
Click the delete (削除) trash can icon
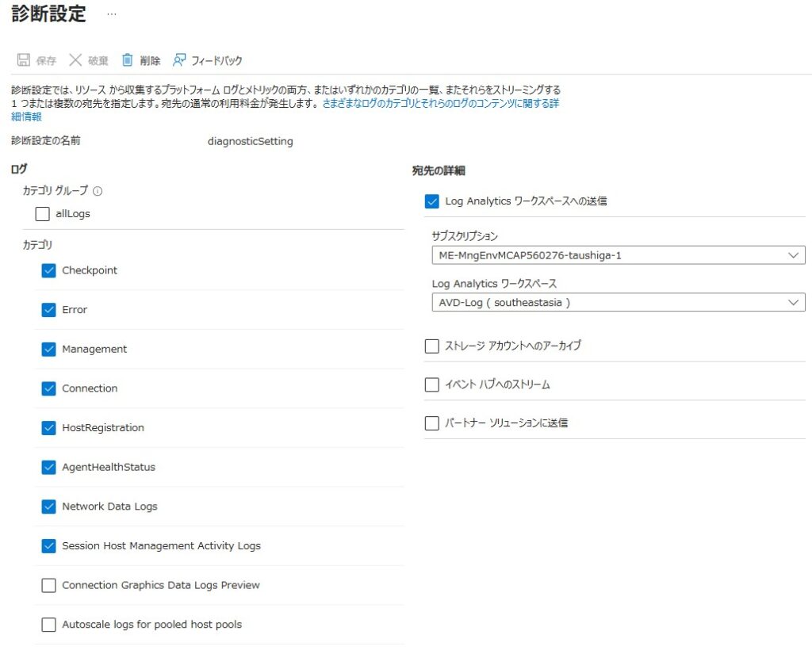127,60
